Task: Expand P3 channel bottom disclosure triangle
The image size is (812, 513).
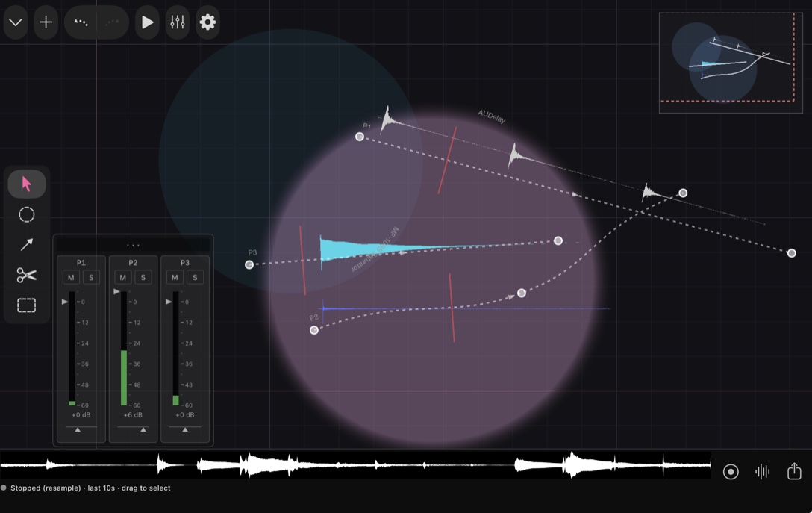Action: click(x=185, y=429)
